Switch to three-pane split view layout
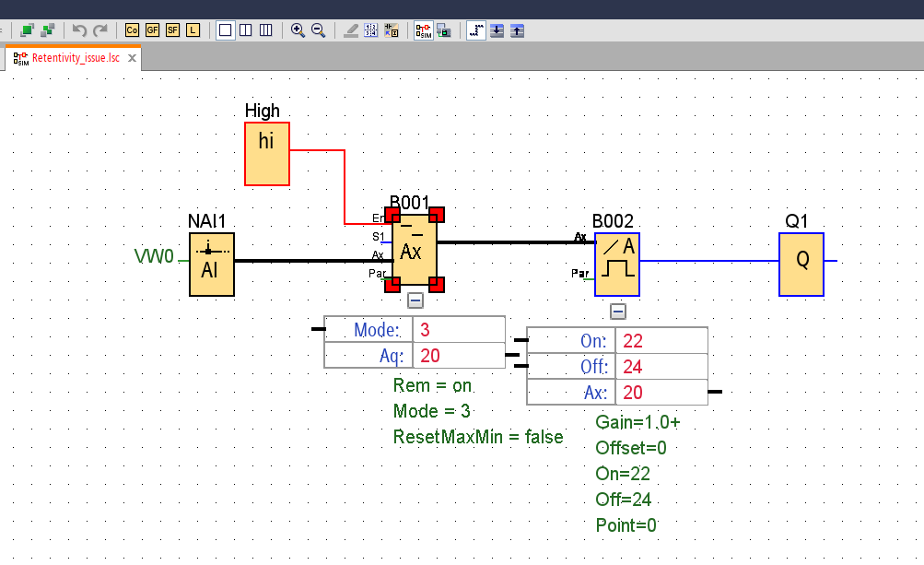Viewport: 924px width, 565px height. click(x=265, y=30)
